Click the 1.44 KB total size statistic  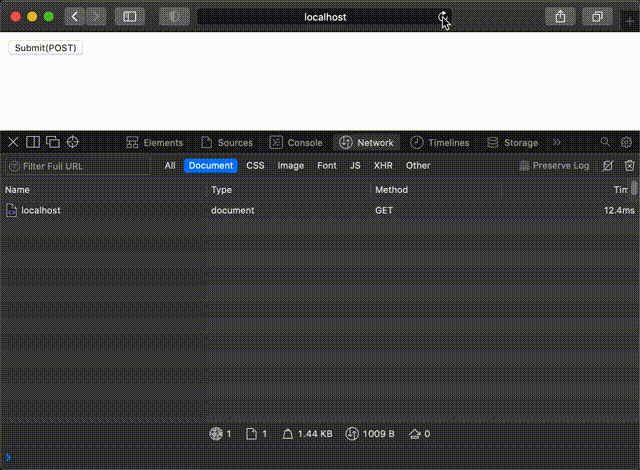pyautogui.click(x=307, y=434)
